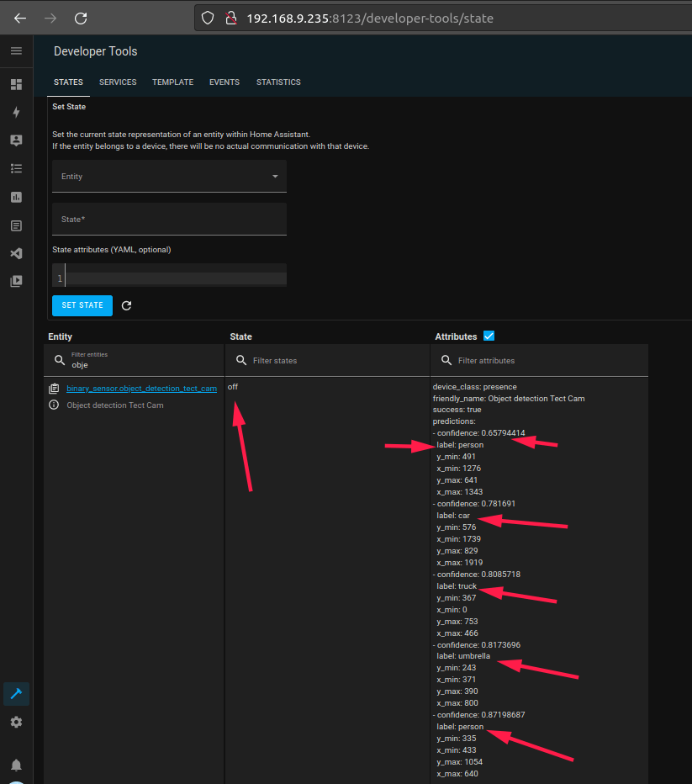Click 'x_max: 1919' line
692x784 pixels.
click(x=460, y=563)
